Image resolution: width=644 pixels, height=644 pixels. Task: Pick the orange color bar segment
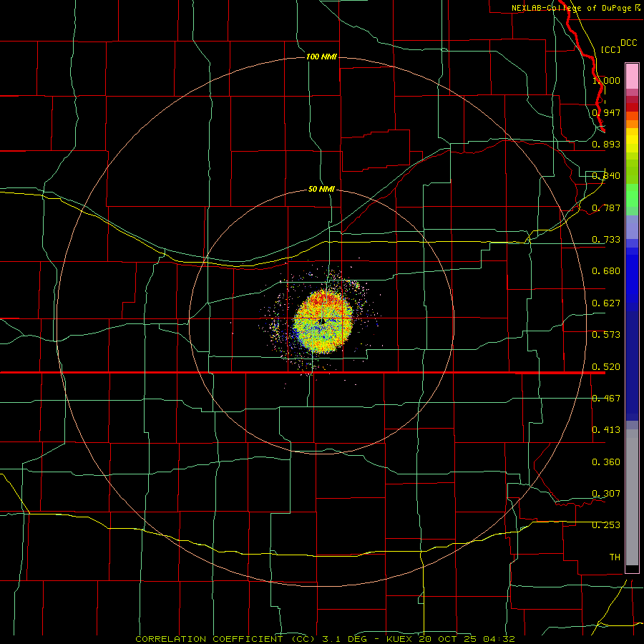coord(632,124)
